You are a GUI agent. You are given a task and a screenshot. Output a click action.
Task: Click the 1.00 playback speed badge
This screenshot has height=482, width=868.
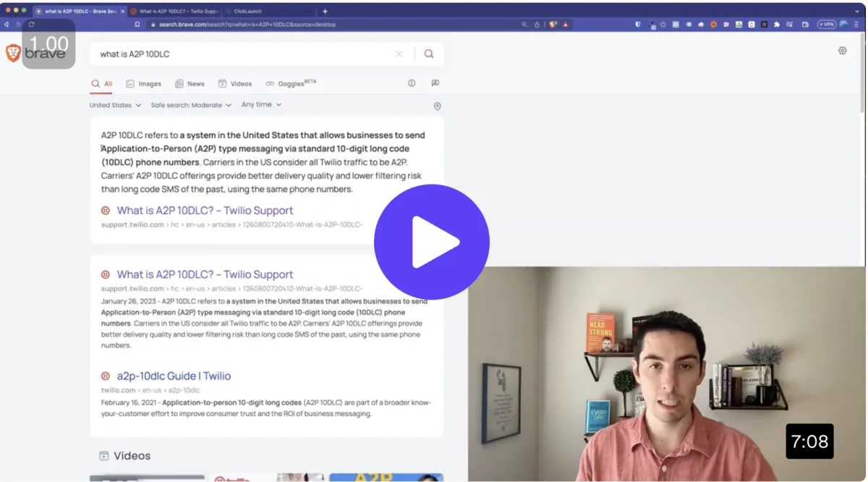[x=48, y=44]
